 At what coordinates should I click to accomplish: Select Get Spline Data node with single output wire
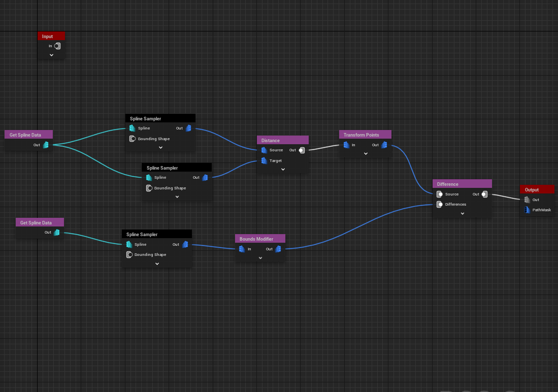40,222
